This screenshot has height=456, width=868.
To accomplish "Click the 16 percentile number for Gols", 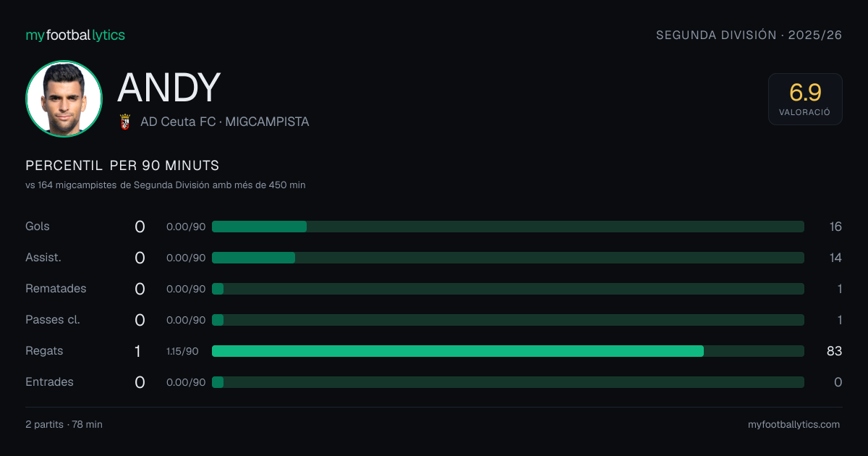I will pyautogui.click(x=835, y=227).
